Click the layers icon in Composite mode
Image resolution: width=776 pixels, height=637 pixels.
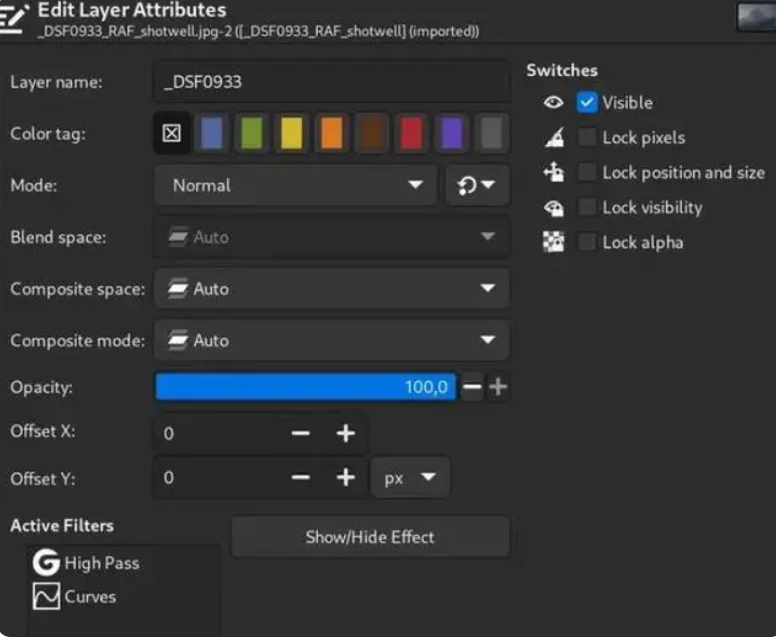tap(178, 340)
